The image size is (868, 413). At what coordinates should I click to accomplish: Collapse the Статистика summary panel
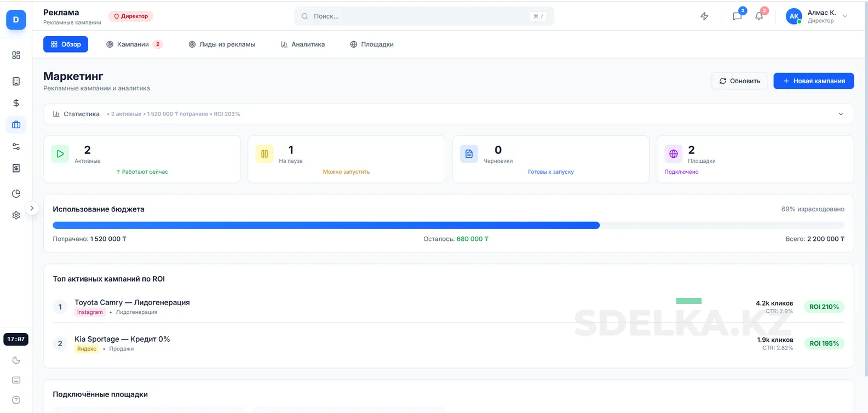pos(841,114)
